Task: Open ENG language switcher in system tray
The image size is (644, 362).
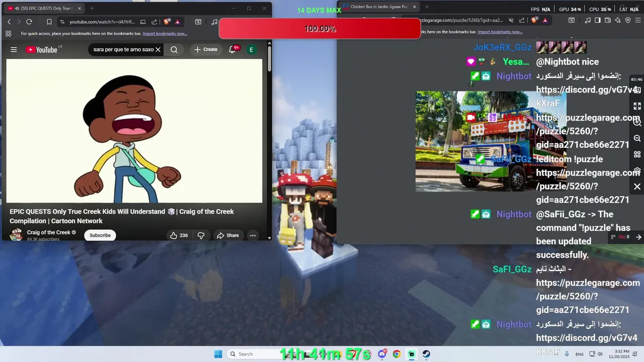Action: point(580,354)
